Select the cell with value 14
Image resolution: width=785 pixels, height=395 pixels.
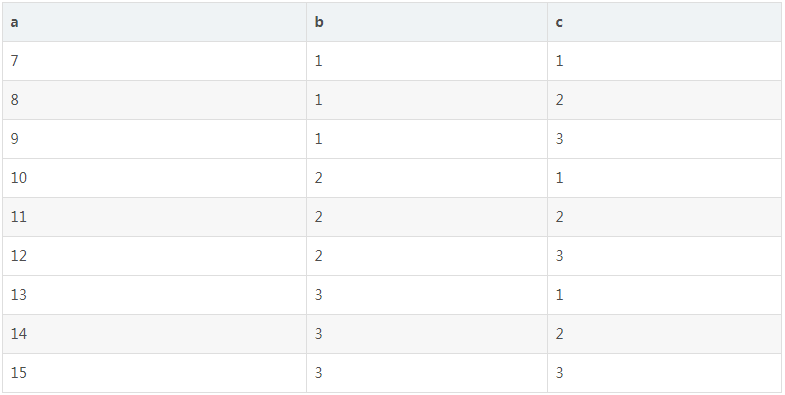point(154,334)
